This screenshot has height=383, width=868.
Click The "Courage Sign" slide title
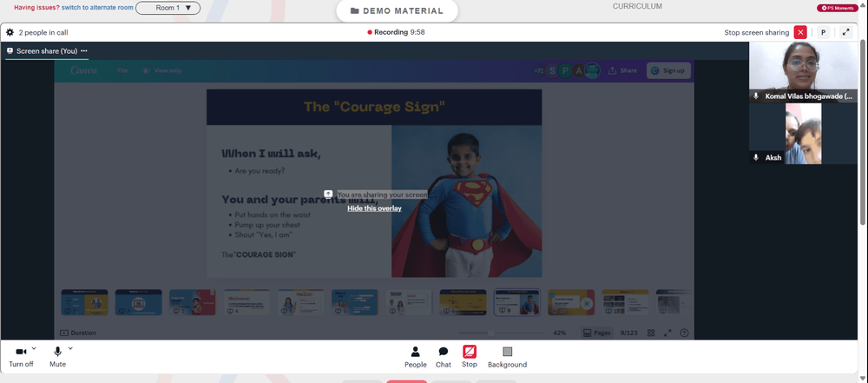tap(374, 107)
